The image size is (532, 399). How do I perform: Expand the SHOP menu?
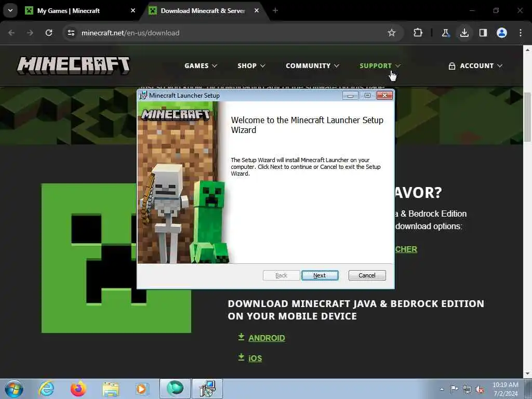tap(251, 66)
